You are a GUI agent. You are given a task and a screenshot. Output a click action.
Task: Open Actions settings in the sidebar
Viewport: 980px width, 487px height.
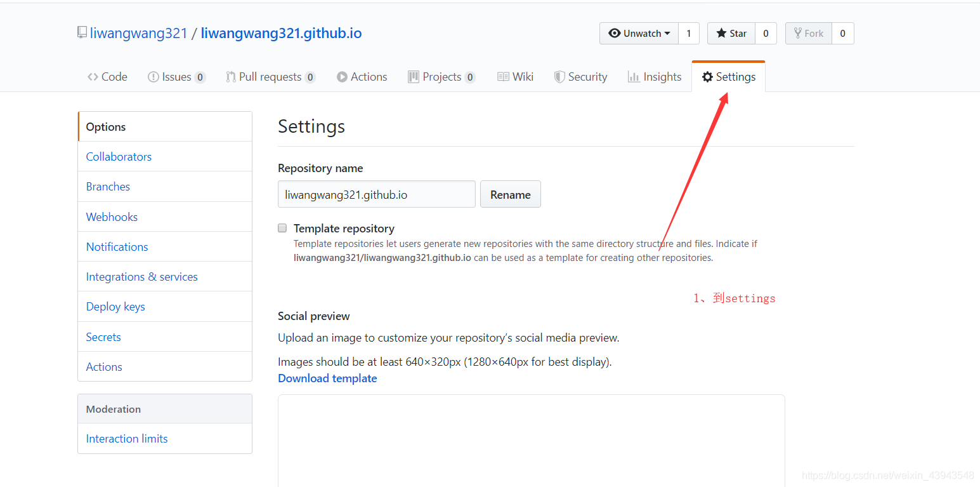pos(165,367)
